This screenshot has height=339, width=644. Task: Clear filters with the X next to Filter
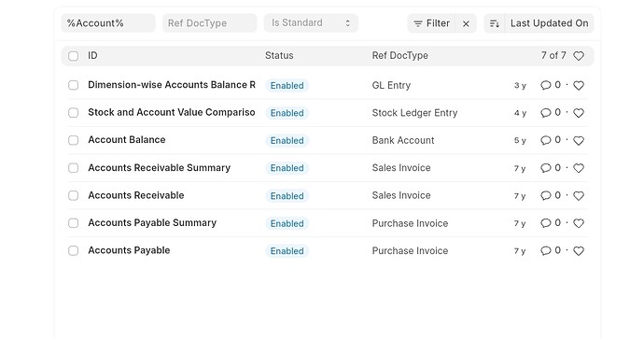click(466, 23)
